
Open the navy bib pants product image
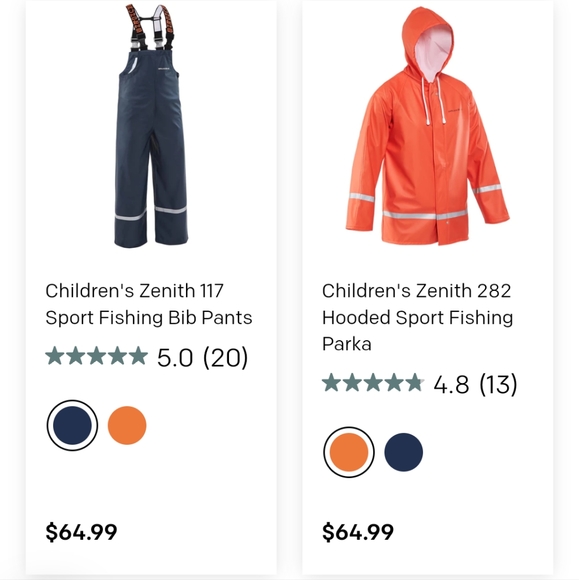151,126
